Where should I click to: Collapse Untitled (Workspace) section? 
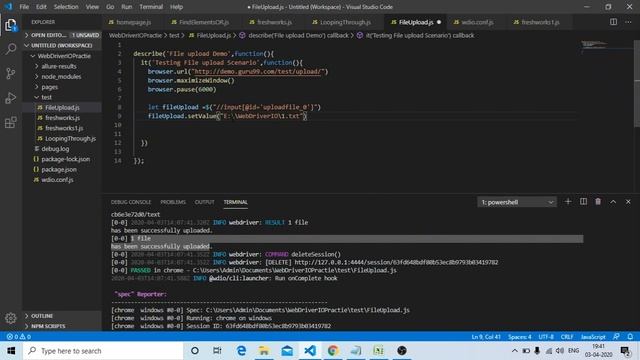62,45
